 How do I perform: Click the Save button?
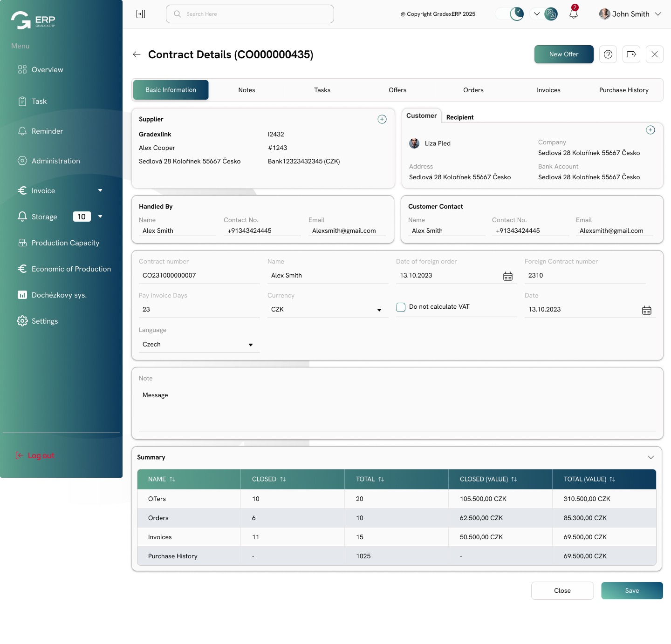point(632,590)
